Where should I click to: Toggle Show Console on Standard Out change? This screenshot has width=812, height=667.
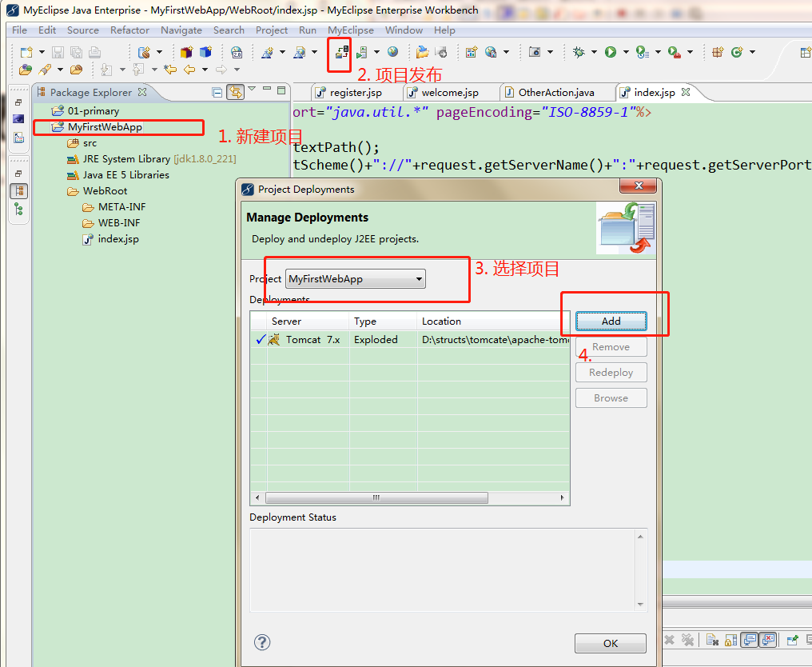coord(750,641)
